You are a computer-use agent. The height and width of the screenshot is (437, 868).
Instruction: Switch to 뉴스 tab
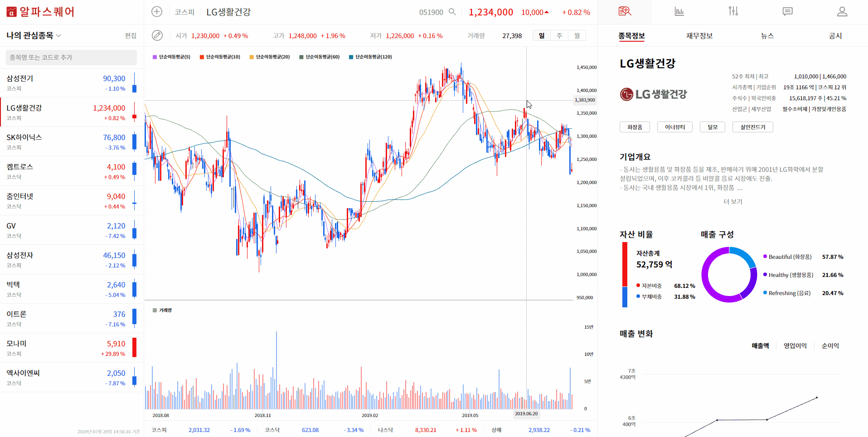coord(767,36)
